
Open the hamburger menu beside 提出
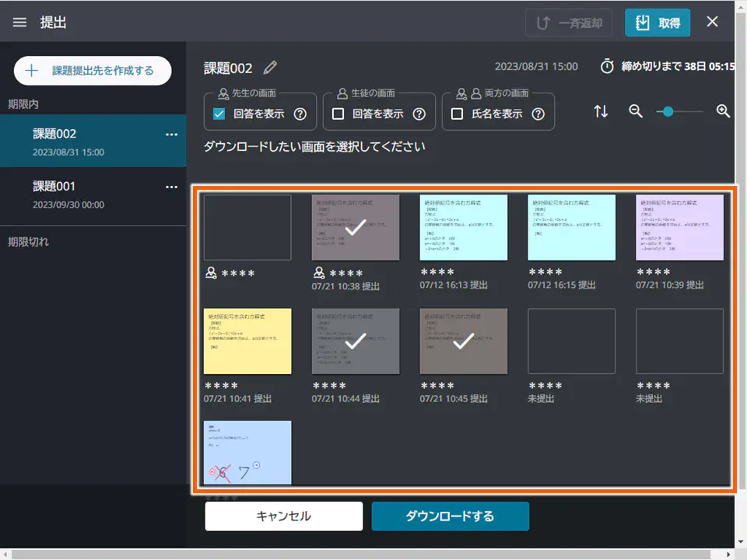(19, 22)
